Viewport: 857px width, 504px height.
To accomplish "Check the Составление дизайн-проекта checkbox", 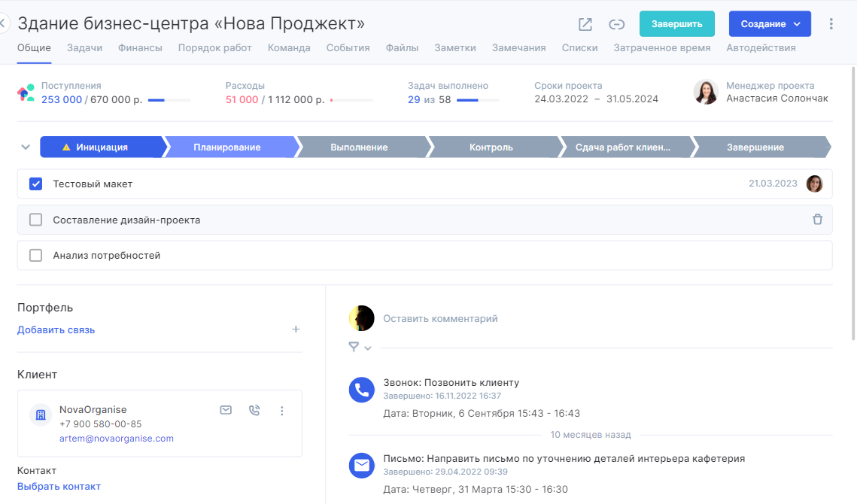I will pyautogui.click(x=35, y=220).
